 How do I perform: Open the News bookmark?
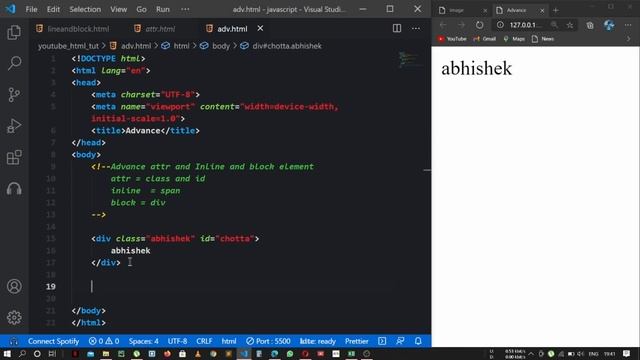[543, 39]
